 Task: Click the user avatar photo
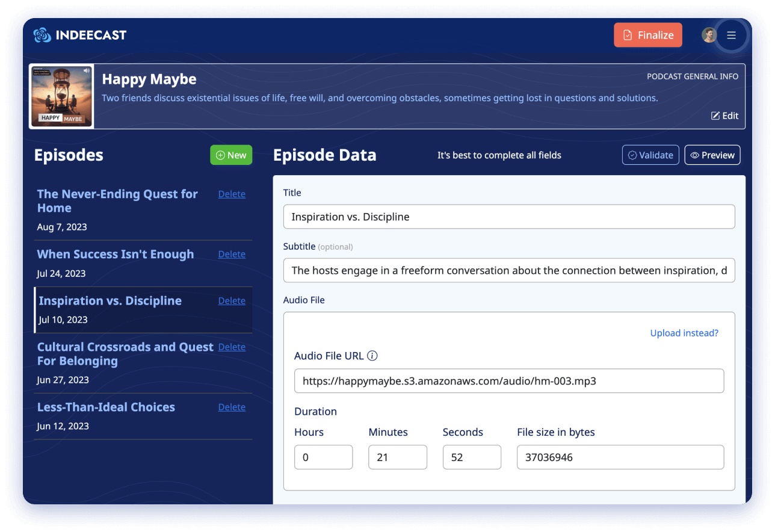pyautogui.click(x=709, y=34)
